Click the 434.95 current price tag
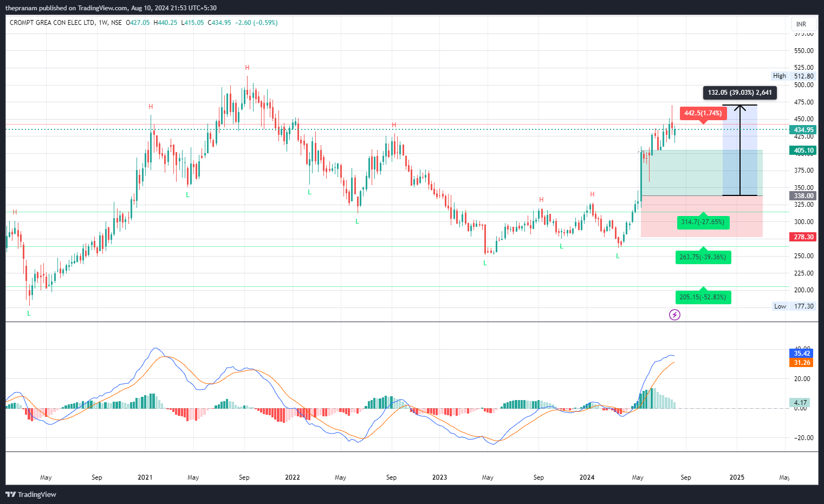824x504 pixels. (803, 130)
